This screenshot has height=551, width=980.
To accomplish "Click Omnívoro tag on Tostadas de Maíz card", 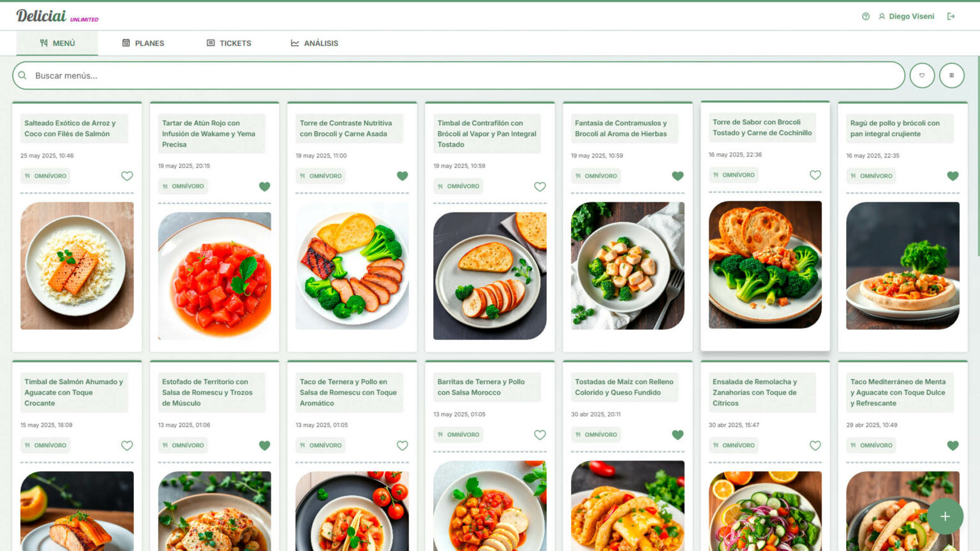I will (x=596, y=435).
